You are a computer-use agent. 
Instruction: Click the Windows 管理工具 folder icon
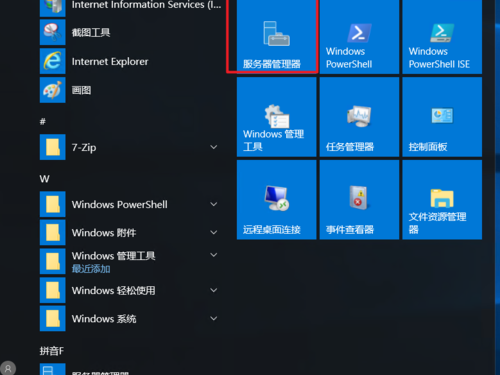click(53, 261)
